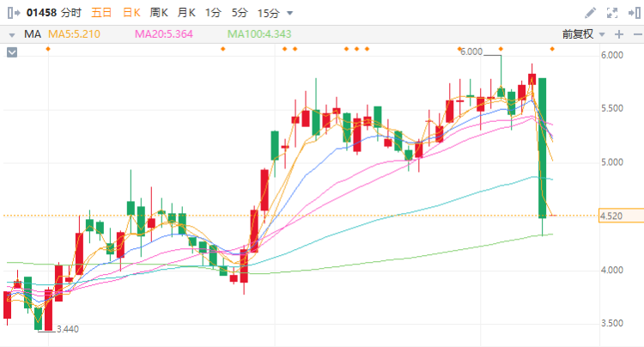Click the MA5:5.210 indicator label
This screenshot has height=347, width=644.
click(75, 34)
